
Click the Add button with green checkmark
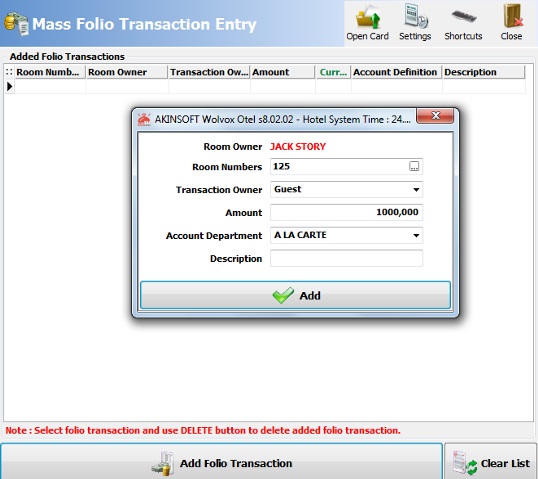click(295, 295)
